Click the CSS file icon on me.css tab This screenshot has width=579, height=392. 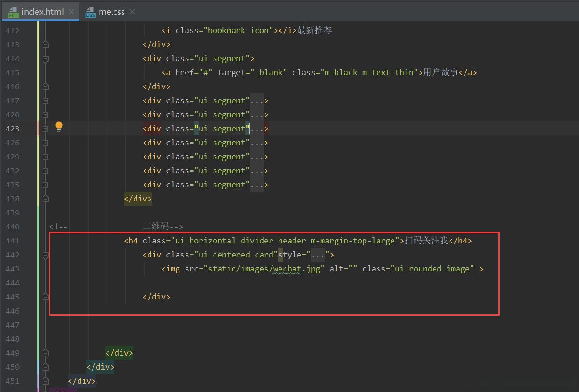click(90, 12)
